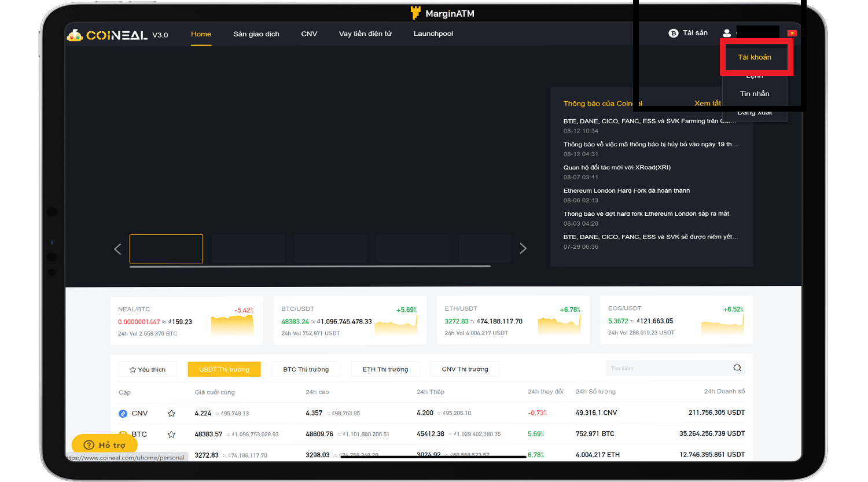Select Tài khoản in account dropdown
Viewport: 868px width, 482px height.
(x=755, y=57)
